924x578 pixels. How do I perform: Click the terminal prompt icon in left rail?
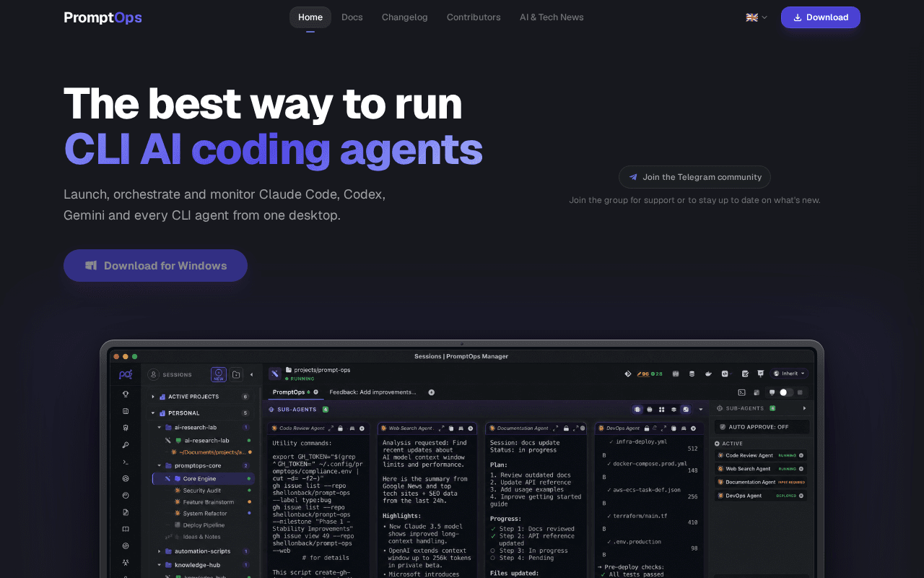tap(126, 462)
